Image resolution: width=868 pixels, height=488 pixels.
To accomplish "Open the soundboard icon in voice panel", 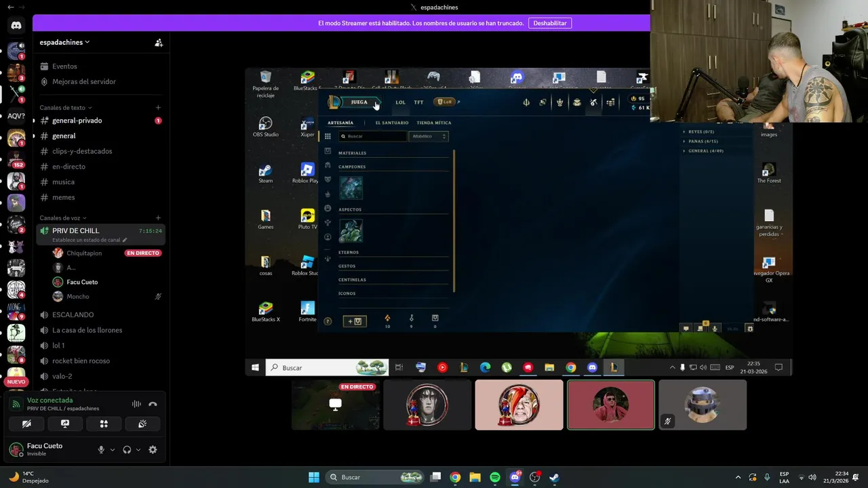I will click(x=142, y=424).
